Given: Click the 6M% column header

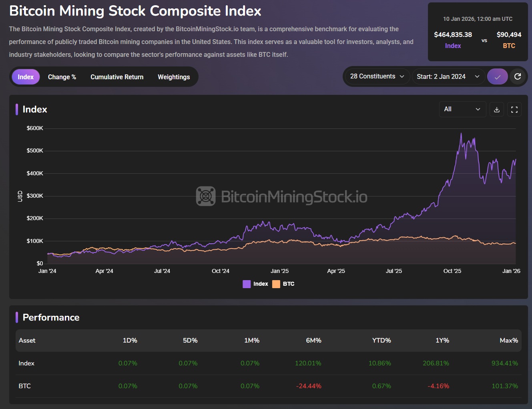Looking at the screenshot, I should [313, 341].
